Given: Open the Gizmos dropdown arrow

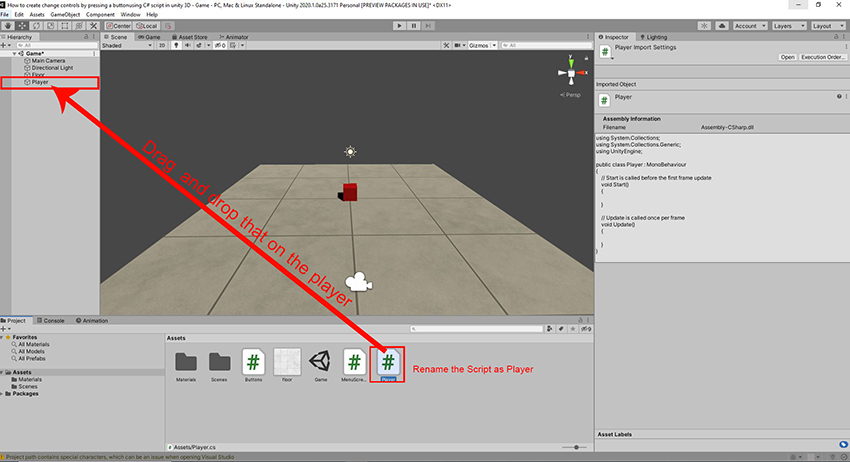Looking at the screenshot, I should pyautogui.click(x=494, y=46).
